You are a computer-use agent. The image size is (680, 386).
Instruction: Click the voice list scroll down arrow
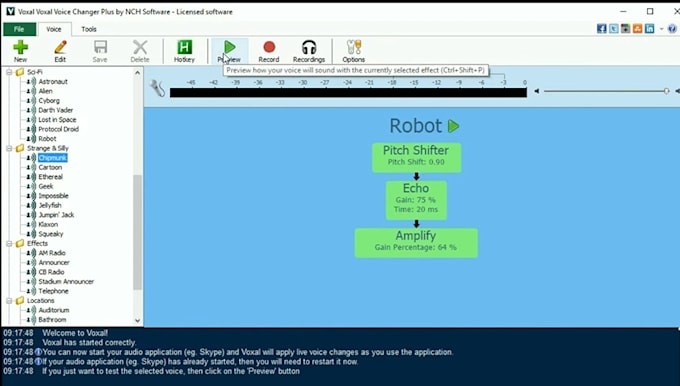click(x=137, y=321)
